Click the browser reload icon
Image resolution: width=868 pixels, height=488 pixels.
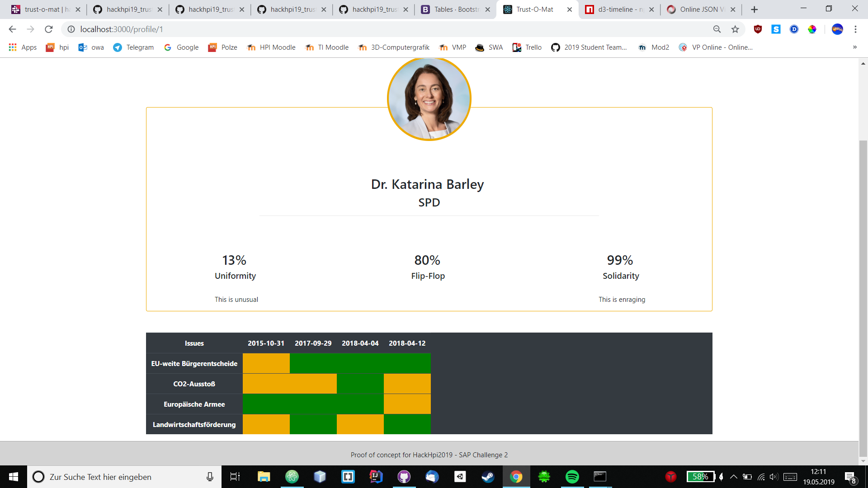49,29
